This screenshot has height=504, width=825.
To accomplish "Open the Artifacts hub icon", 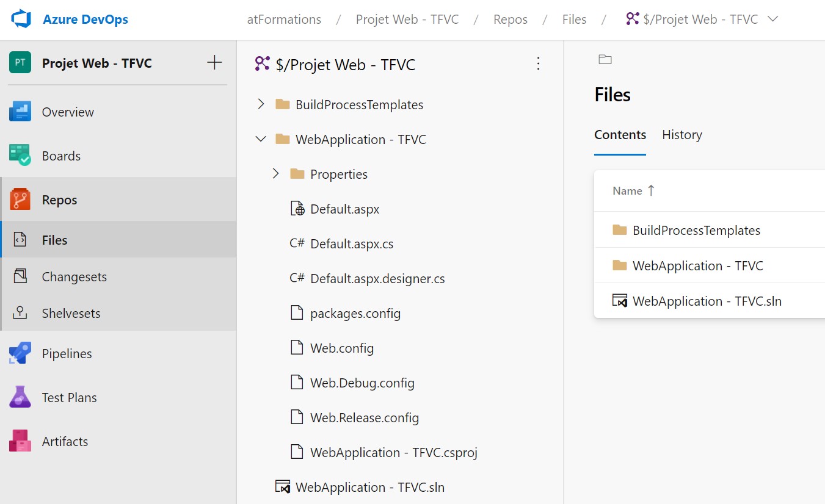I will [x=20, y=441].
